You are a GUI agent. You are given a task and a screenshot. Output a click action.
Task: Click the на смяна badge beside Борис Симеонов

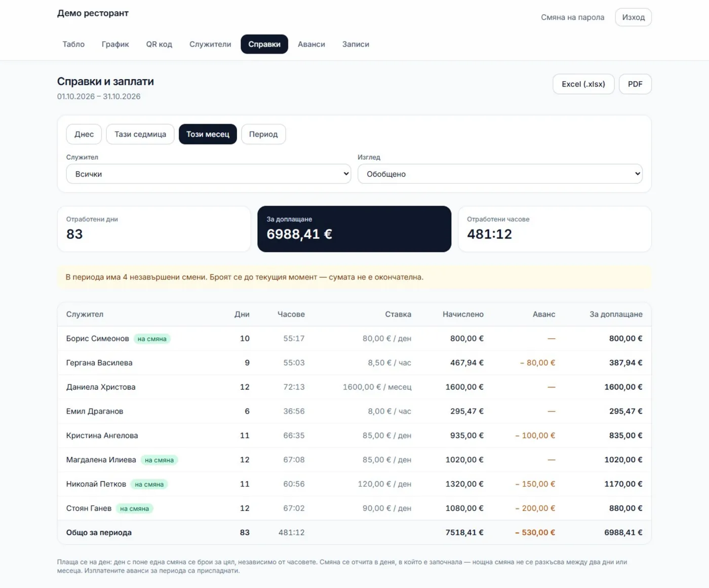pos(152,339)
